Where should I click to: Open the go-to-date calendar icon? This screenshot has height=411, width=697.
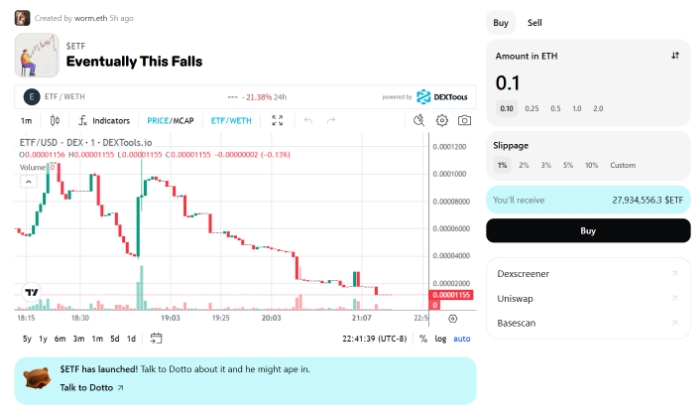coord(156,339)
